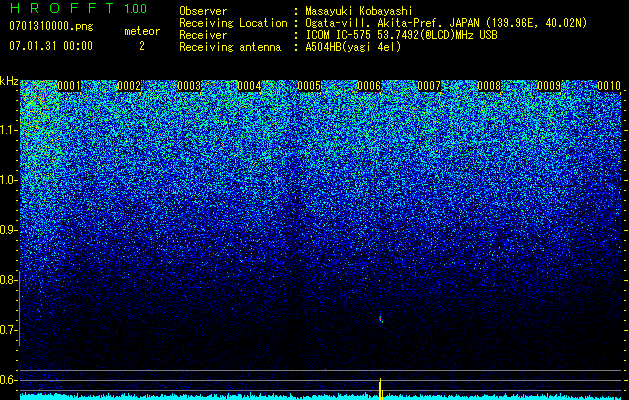The image size is (629, 400).
Task: Click the HROFFT title text
Action: coord(62,8)
